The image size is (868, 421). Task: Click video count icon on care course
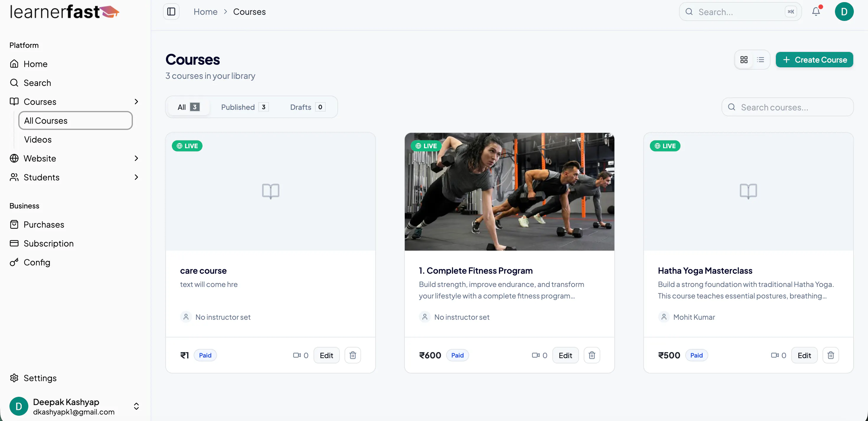coord(296,355)
